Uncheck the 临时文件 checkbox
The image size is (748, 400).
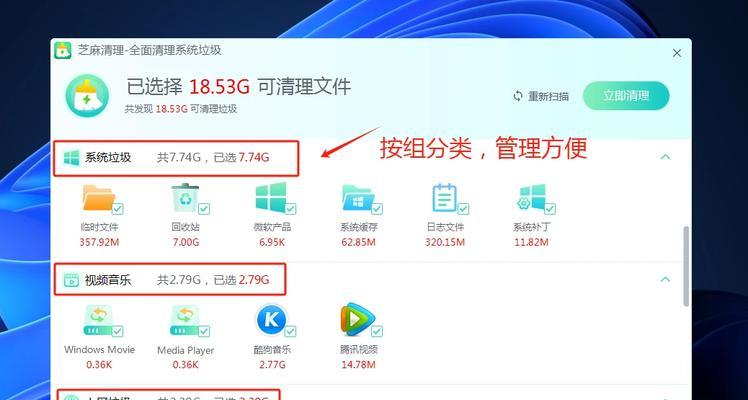coord(117,209)
